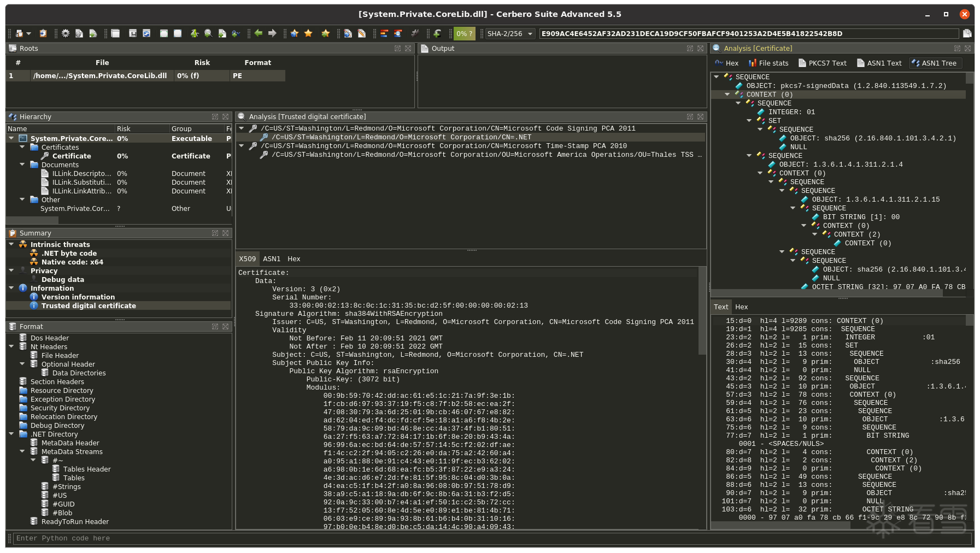Click the hash symbol toolbar icon
Viewport: 980px width, 553px height.
(415, 33)
